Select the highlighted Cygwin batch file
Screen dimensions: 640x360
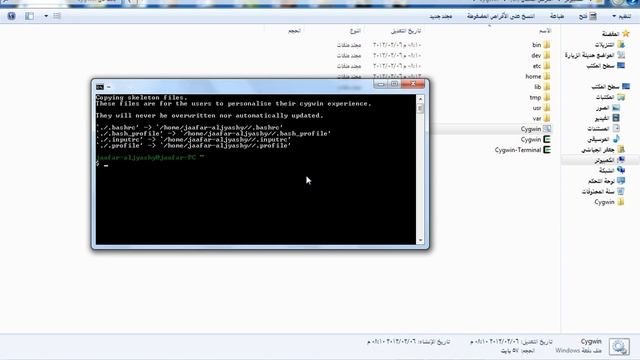tap(536, 129)
